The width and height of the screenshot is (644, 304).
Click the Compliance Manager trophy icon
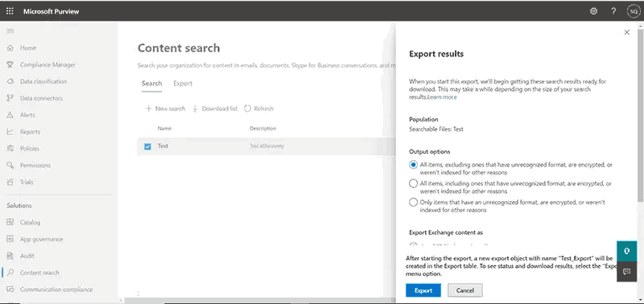pos(10,65)
